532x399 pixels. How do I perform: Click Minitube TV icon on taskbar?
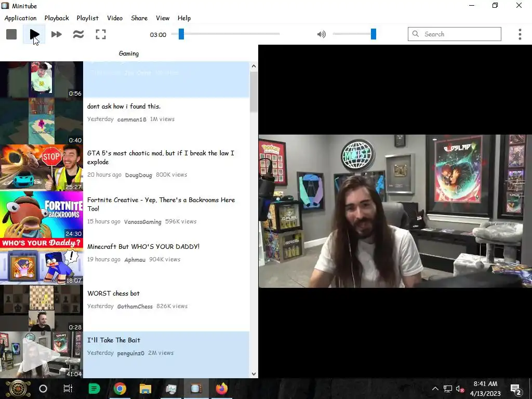(196, 389)
